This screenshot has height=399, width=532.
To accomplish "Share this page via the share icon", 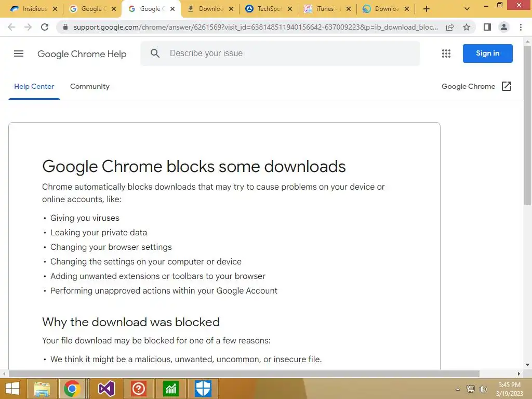I will 450,27.
